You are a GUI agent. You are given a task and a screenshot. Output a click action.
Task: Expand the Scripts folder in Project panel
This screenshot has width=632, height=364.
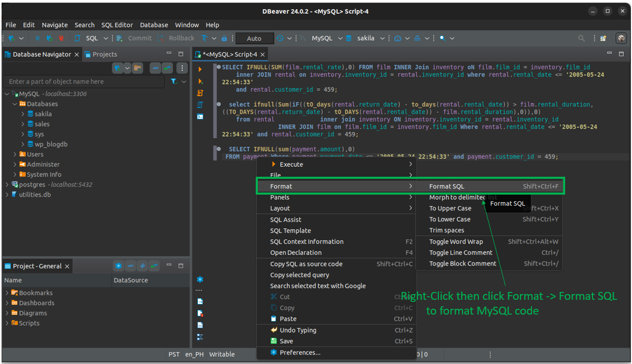point(7,323)
